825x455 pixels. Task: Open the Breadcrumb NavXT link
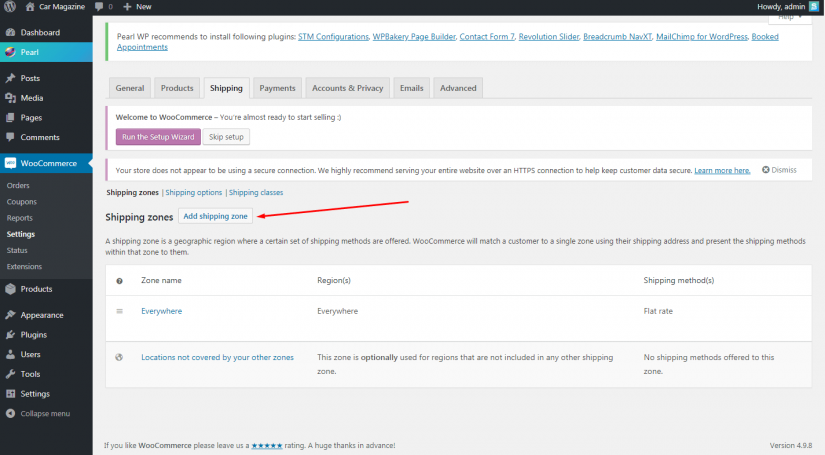pos(617,36)
